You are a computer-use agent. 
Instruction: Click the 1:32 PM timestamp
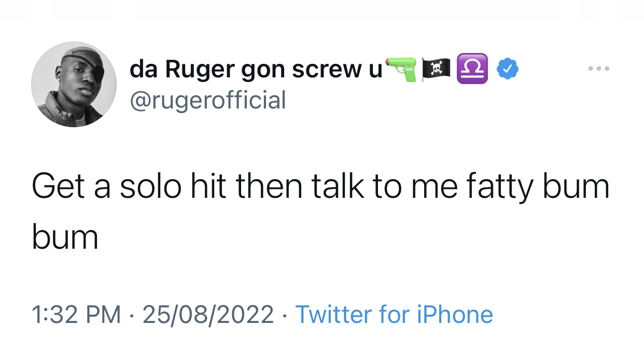[x=76, y=314]
